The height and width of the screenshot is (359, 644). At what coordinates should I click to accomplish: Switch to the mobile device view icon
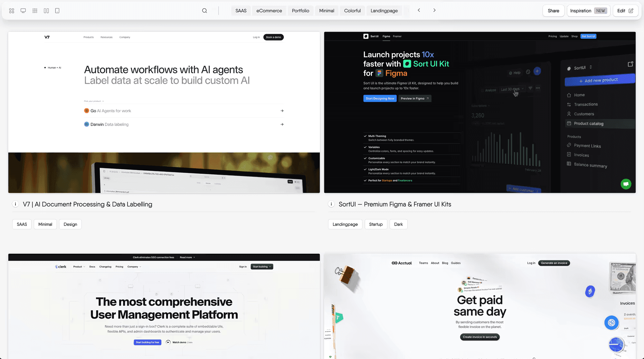pos(57,11)
